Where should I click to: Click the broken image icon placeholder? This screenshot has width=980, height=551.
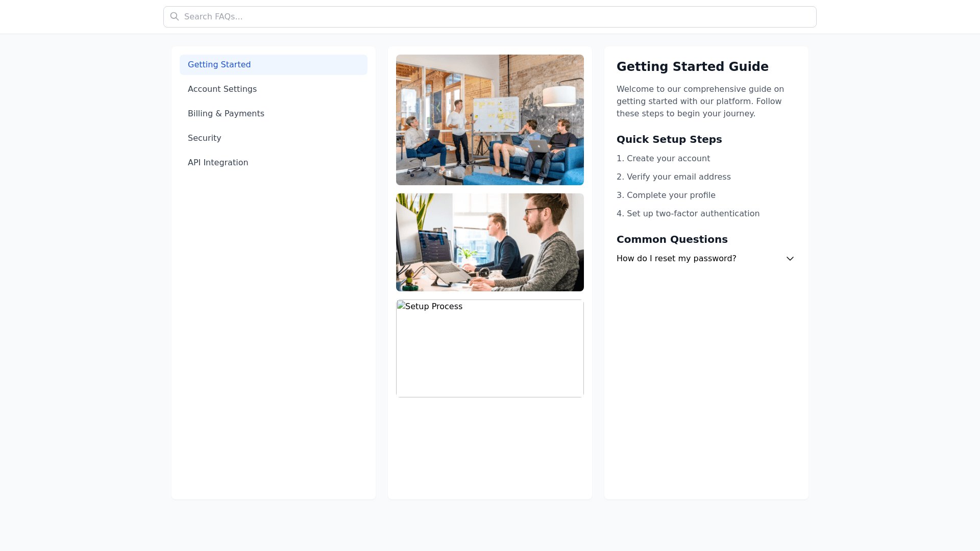401,306
